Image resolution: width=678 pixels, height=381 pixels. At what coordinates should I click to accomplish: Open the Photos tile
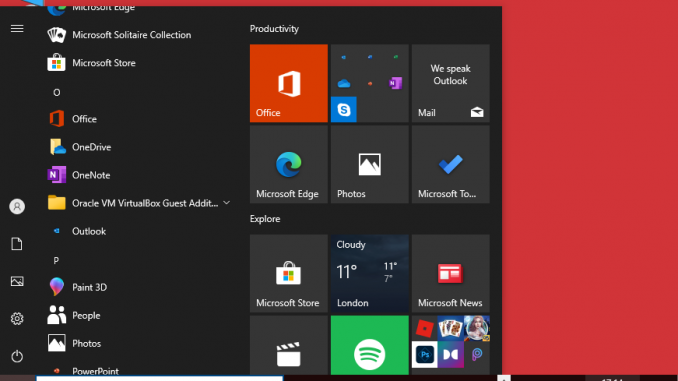(x=370, y=164)
